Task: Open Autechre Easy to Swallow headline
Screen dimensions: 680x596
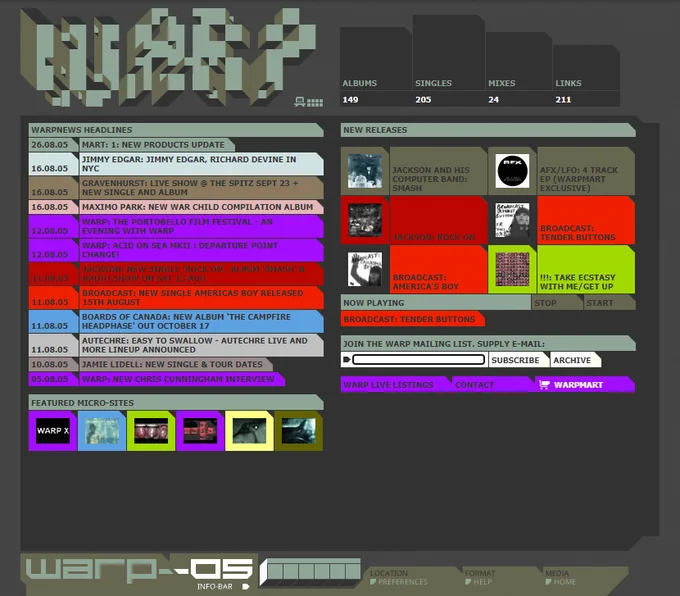Action: click(x=201, y=345)
